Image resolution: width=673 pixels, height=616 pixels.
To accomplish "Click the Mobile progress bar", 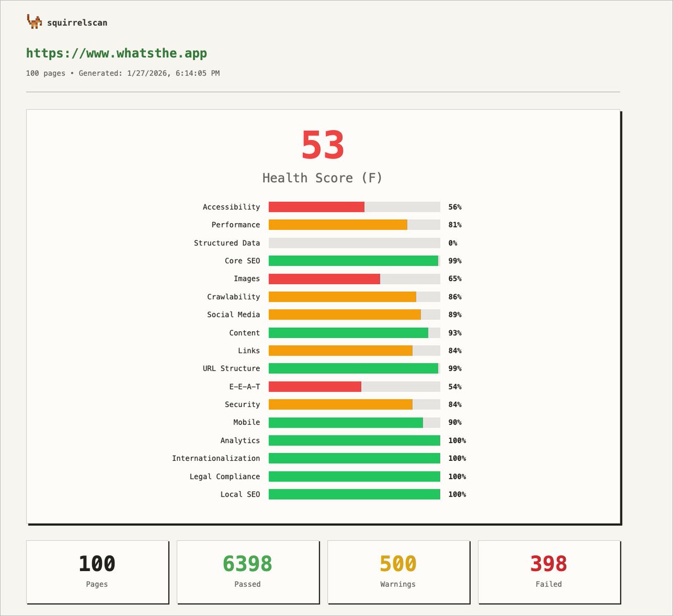I will click(x=354, y=422).
